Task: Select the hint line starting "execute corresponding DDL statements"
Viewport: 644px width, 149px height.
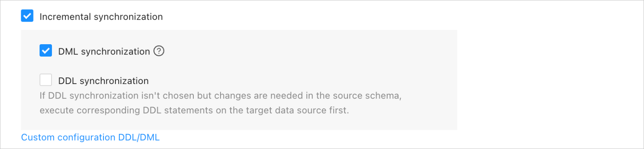Action: [x=194, y=110]
